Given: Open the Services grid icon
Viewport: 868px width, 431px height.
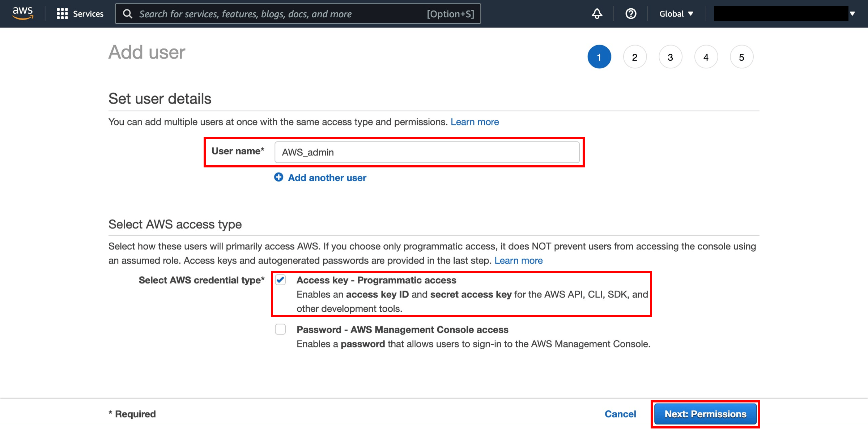Looking at the screenshot, I should [x=62, y=13].
